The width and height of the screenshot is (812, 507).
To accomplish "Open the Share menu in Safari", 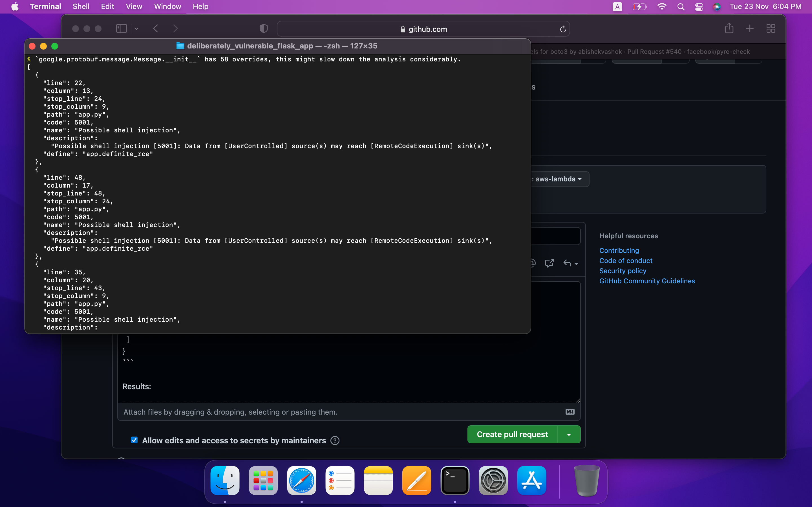I will 729,28.
